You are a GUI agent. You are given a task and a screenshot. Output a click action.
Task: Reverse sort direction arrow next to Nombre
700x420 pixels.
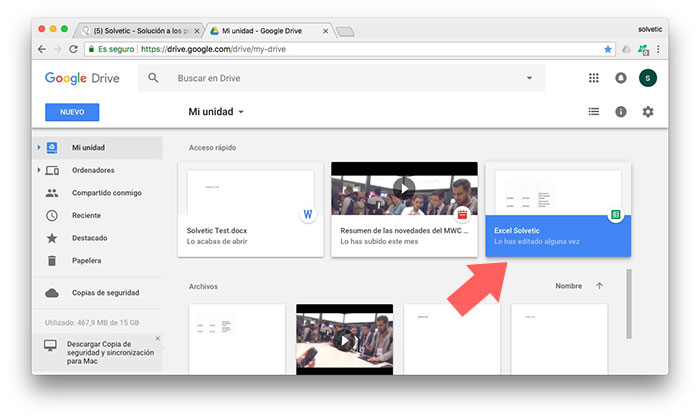[x=599, y=286]
